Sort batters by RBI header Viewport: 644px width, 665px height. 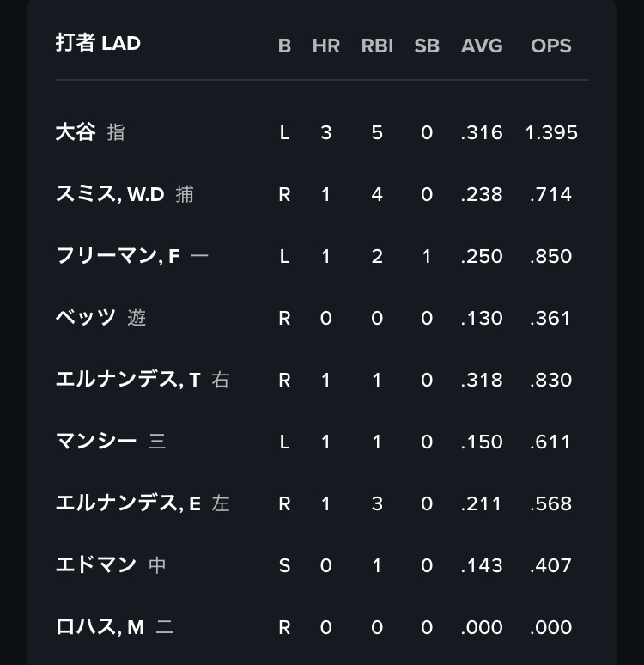tap(377, 46)
